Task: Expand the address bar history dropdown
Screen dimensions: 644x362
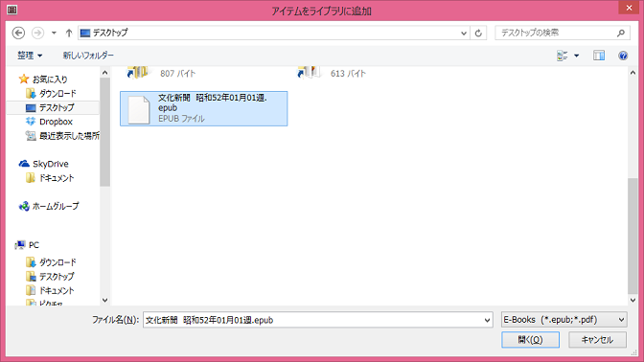Action: [464, 34]
